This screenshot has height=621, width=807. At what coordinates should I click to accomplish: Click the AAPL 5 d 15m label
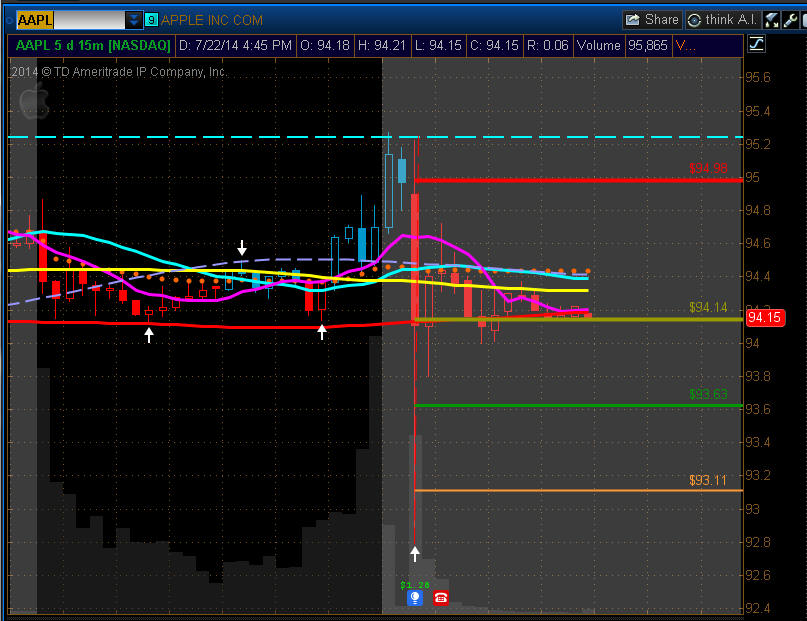pos(90,45)
